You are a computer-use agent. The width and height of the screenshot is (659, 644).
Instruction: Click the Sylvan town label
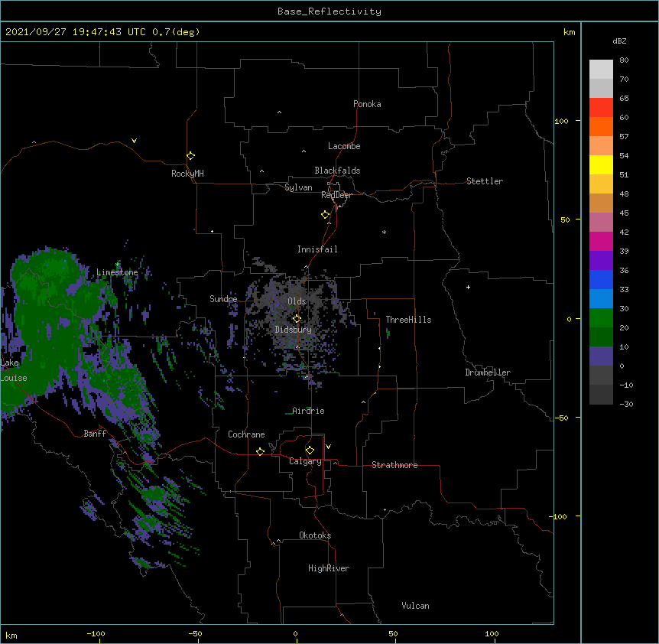tap(298, 187)
